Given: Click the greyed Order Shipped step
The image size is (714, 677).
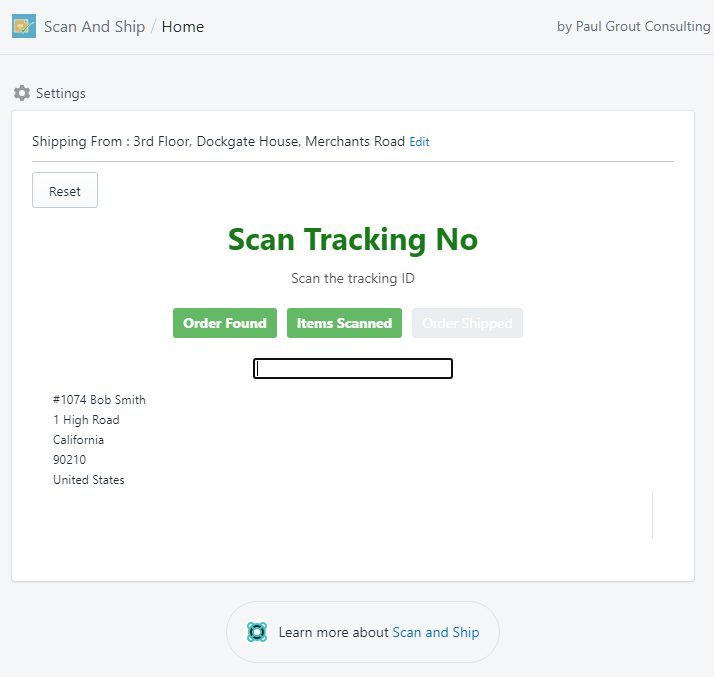Looking at the screenshot, I should tap(467, 323).
